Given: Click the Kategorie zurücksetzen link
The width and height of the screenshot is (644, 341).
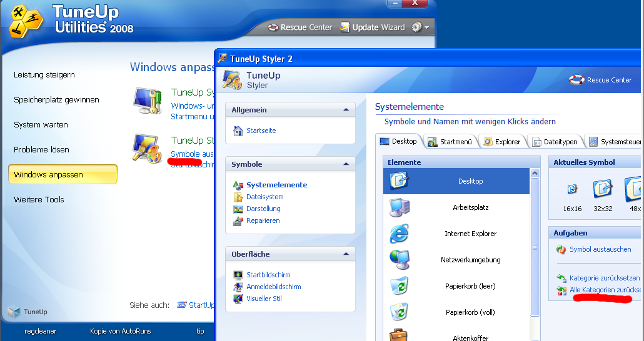Looking at the screenshot, I should coord(605,278).
